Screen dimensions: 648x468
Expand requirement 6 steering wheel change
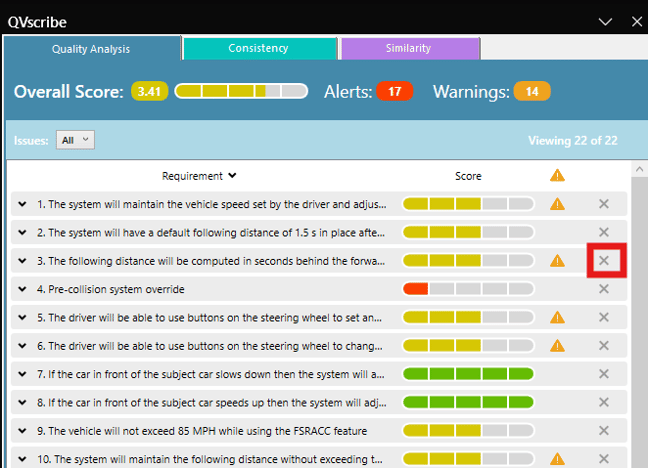[x=22, y=346]
